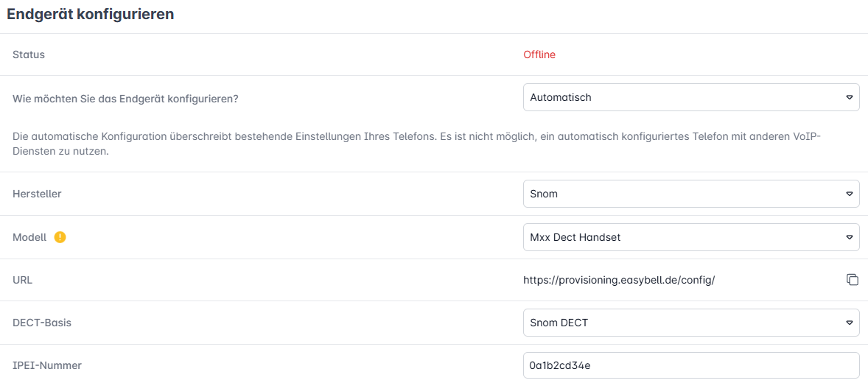Click the DECT-Basis label
868x383 pixels.
tap(42, 323)
